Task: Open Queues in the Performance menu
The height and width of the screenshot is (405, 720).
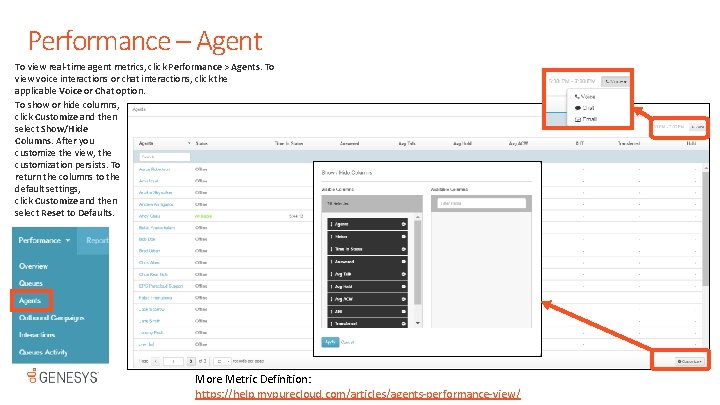Action: [x=31, y=283]
